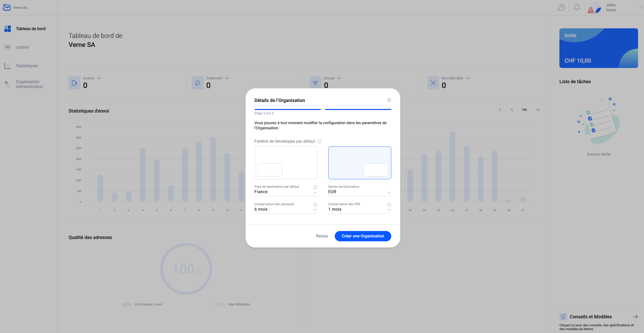Open Devise de facturation EUR dropdown

point(360,192)
